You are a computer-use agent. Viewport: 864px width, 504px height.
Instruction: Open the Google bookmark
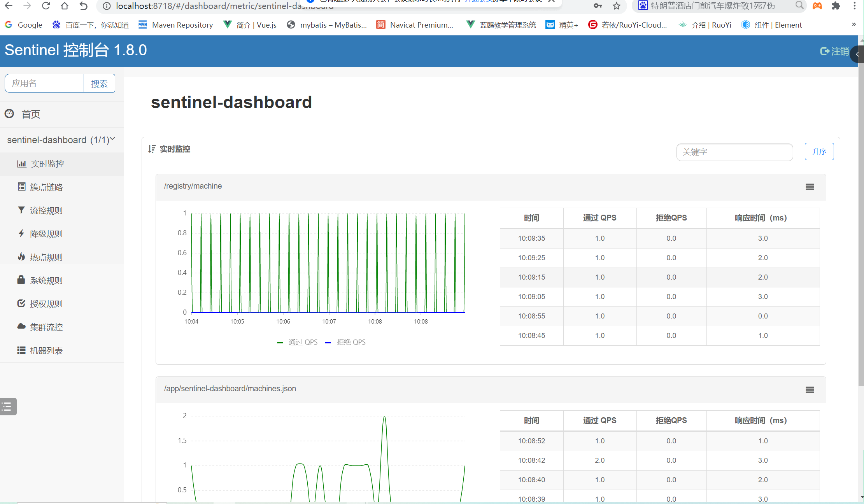tap(24, 25)
